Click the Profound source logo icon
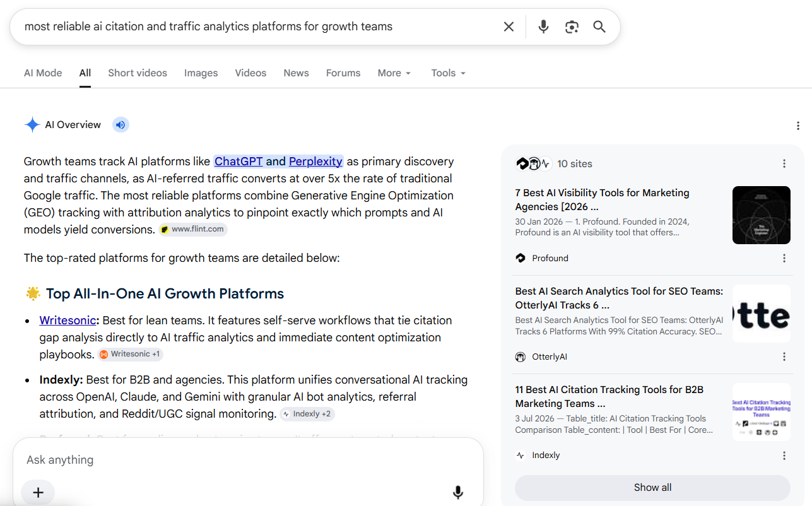Viewport: 812px width, 506px height. 521,258
